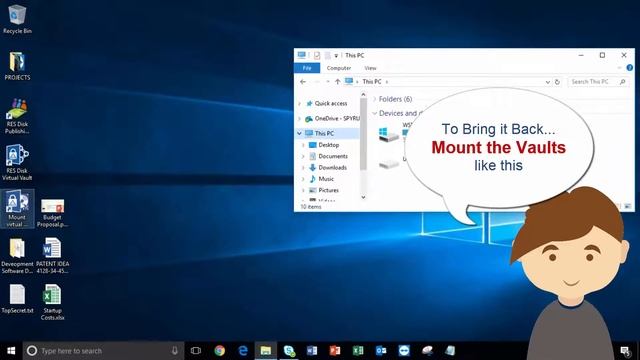This screenshot has width=640, height=360.
Task: Open Outlook from the taskbar
Action: coord(381,351)
